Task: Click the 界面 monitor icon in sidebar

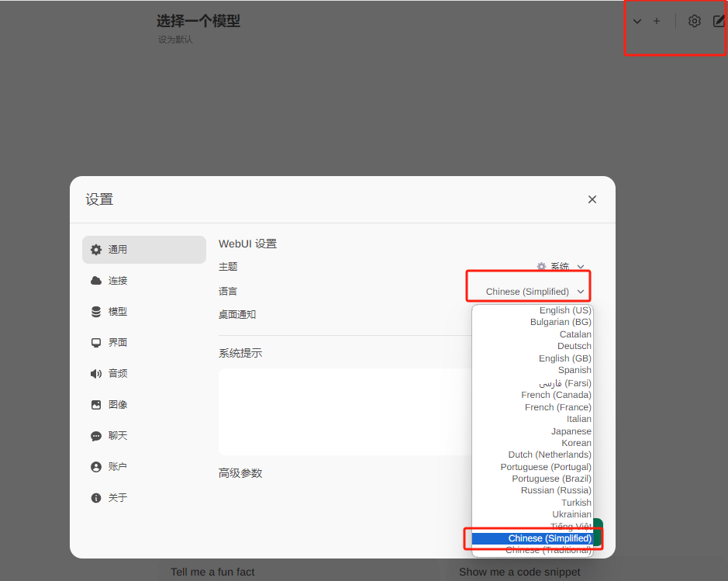Action: click(x=95, y=342)
